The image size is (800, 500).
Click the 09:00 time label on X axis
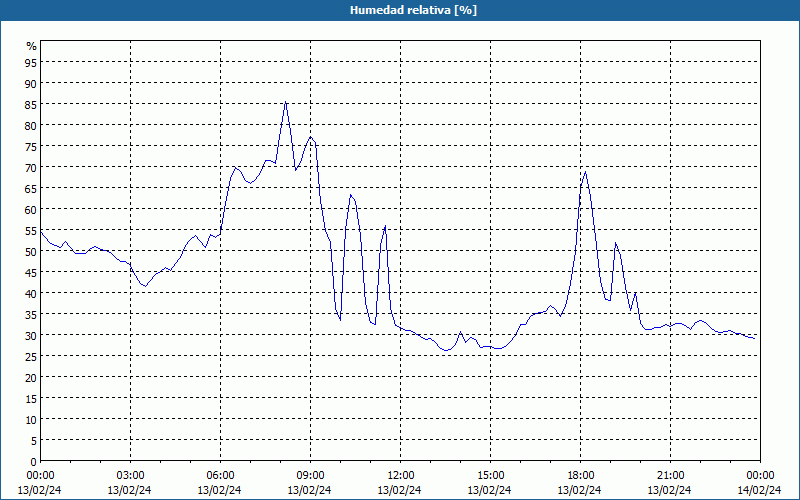310,476
